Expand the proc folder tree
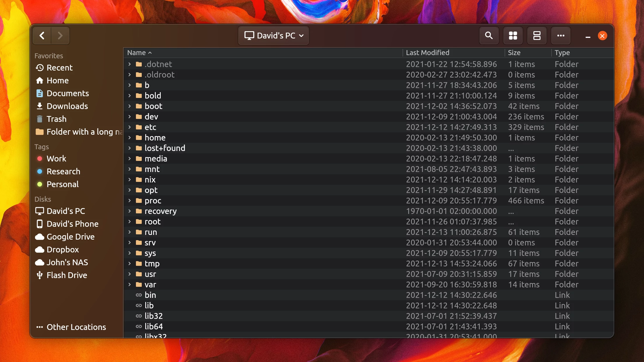 click(130, 200)
